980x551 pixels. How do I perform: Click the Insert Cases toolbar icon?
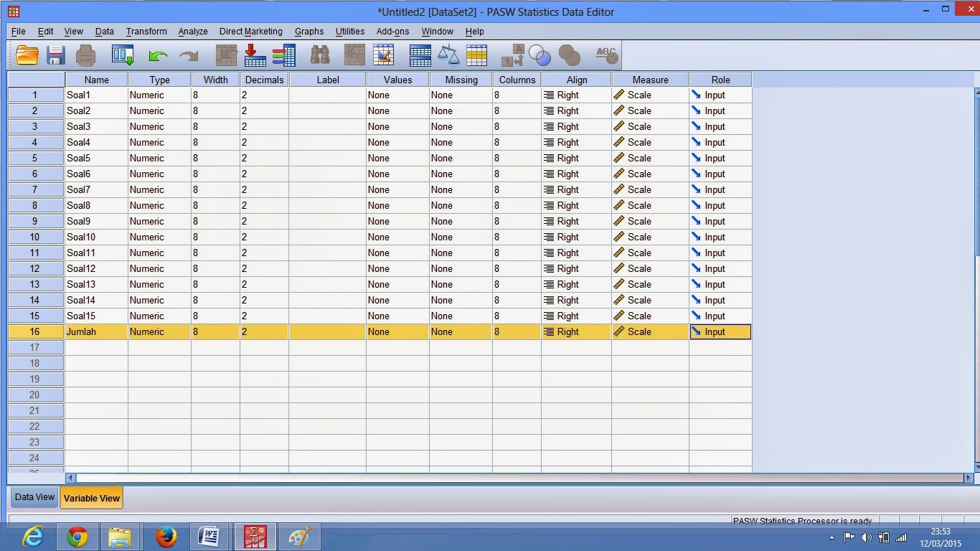[x=354, y=55]
